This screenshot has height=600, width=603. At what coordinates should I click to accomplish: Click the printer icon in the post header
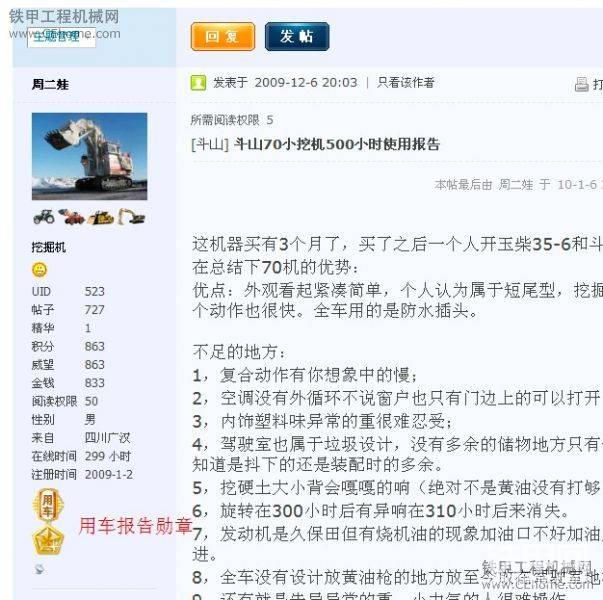[581, 84]
